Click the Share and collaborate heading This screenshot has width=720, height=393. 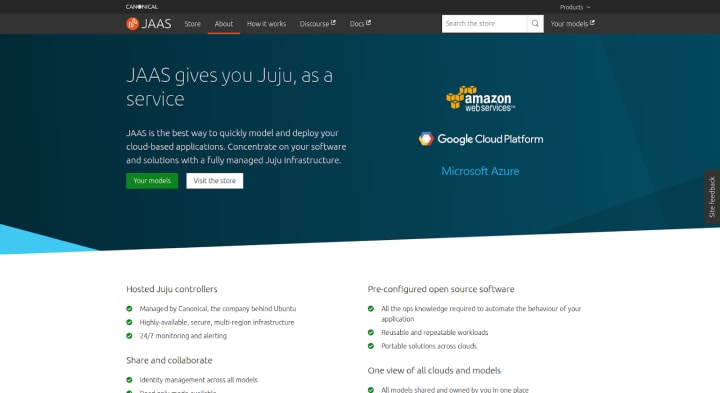(x=169, y=360)
